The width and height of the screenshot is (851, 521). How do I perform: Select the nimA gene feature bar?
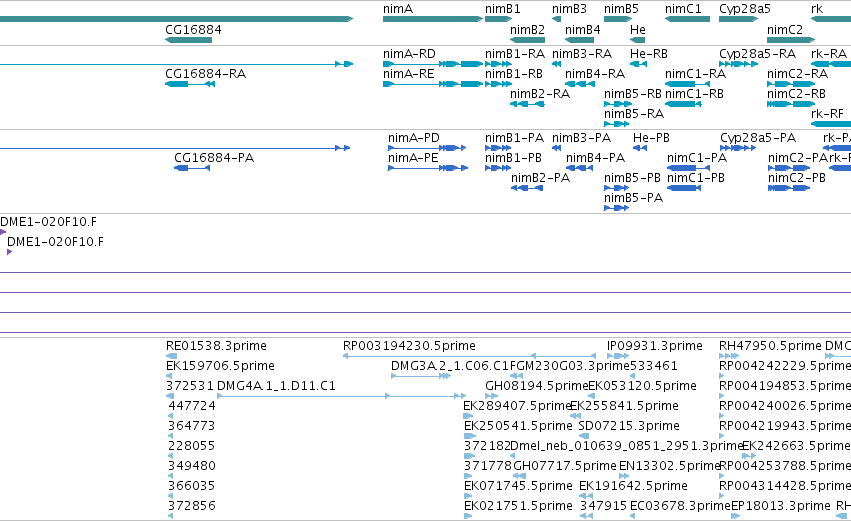click(433, 19)
